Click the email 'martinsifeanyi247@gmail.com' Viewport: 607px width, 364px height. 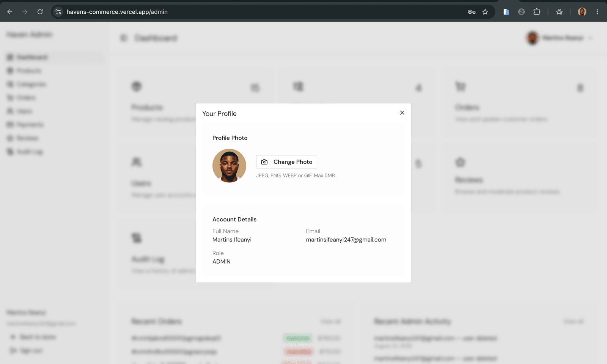tap(346, 240)
